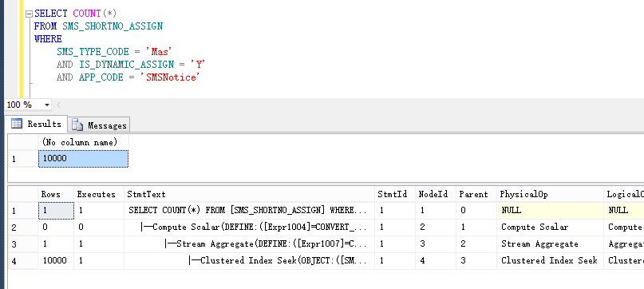Click the Stream Aggregate PhysicalOp cell
The height and width of the screenshot is (289, 644).
[550, 243]
